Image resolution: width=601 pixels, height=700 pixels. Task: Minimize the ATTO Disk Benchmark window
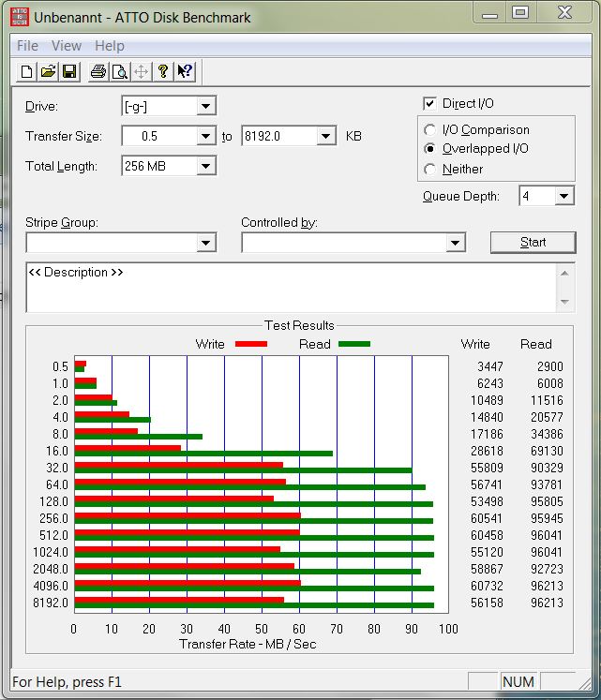point(489,12)
